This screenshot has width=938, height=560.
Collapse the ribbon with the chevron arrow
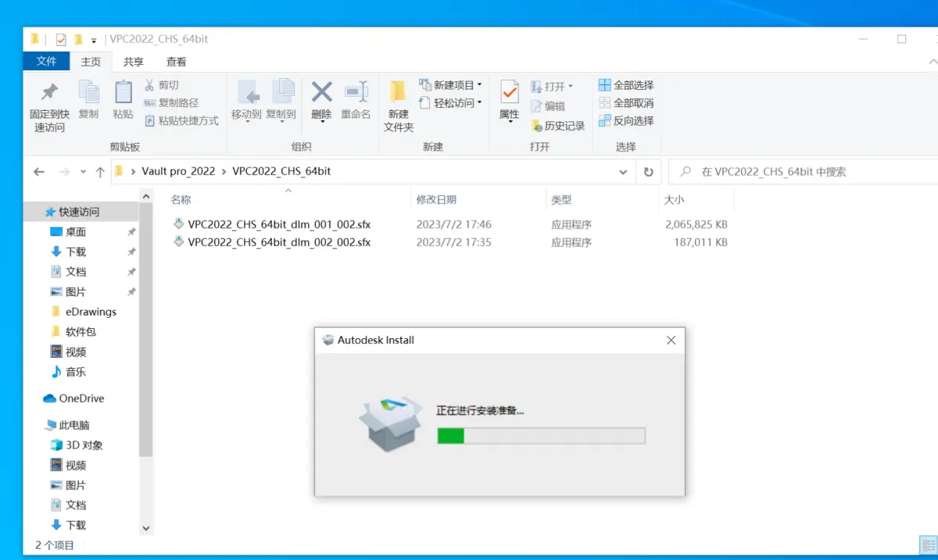(x=933, y=62)
